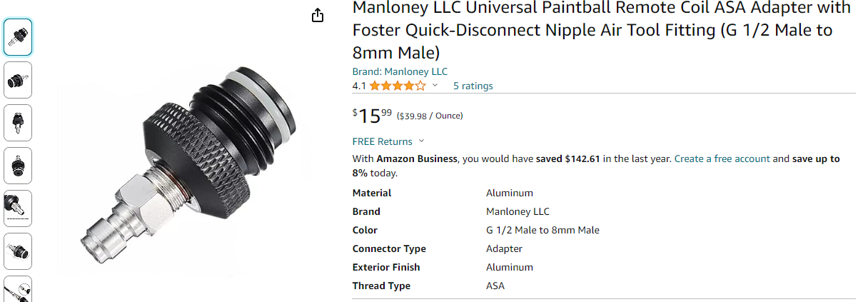Open the 5 ratings link
This screenshot has height=302, width=868.
(473, 86)
